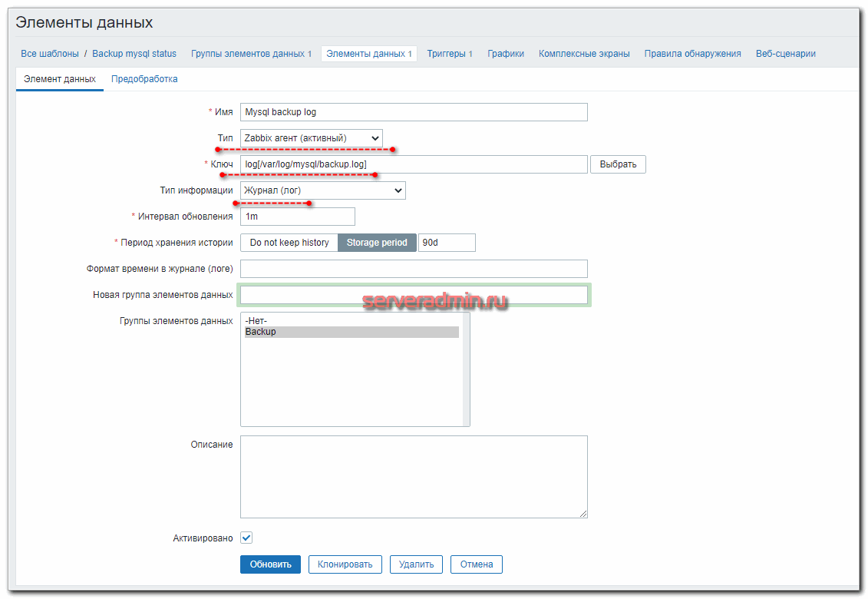This screenshot has height=599, width=868.
Task: Open the Тип dropdown Zabbix агент
Action: tap(311, 138)
